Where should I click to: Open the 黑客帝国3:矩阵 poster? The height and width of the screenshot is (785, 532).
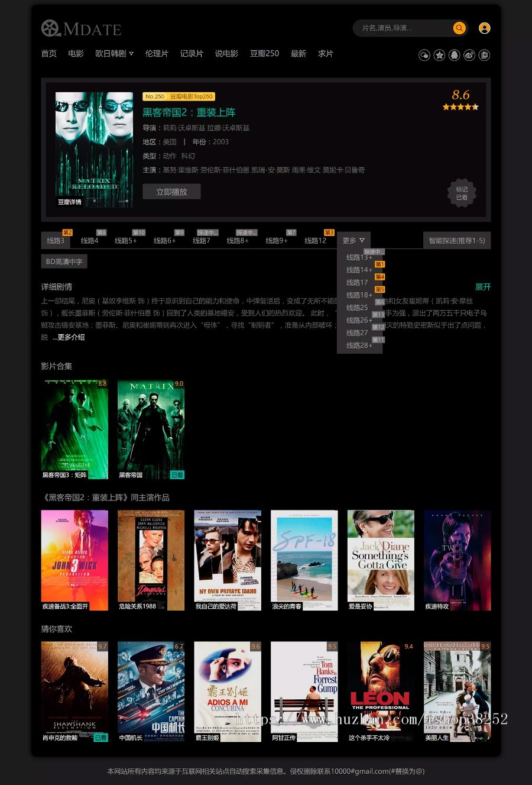coord(74,429)
